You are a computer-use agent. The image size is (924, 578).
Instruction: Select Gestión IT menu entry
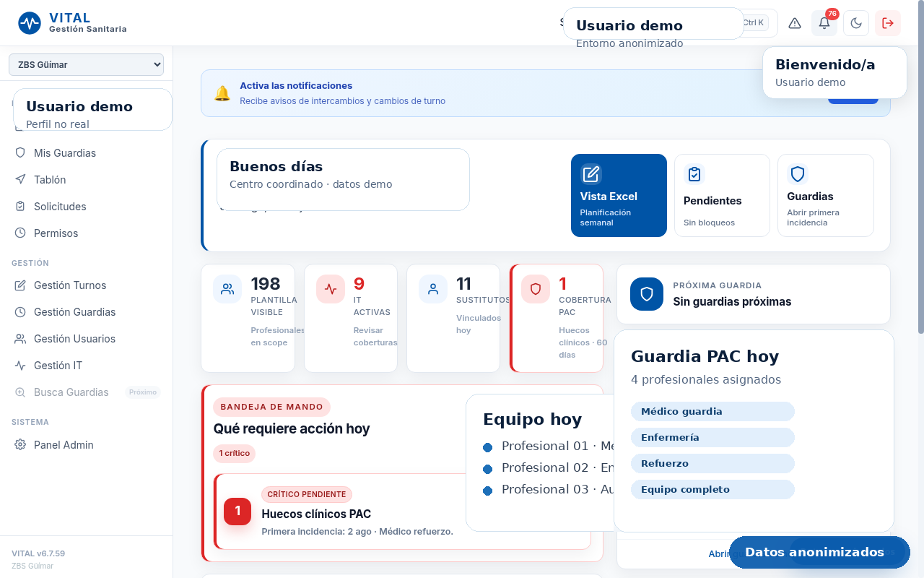[x=86, y=366]
